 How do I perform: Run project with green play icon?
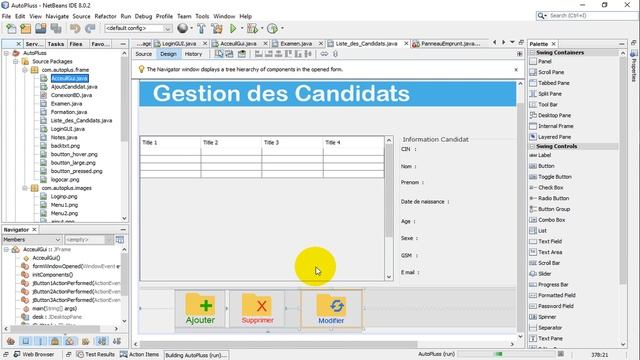click(233, 28)
